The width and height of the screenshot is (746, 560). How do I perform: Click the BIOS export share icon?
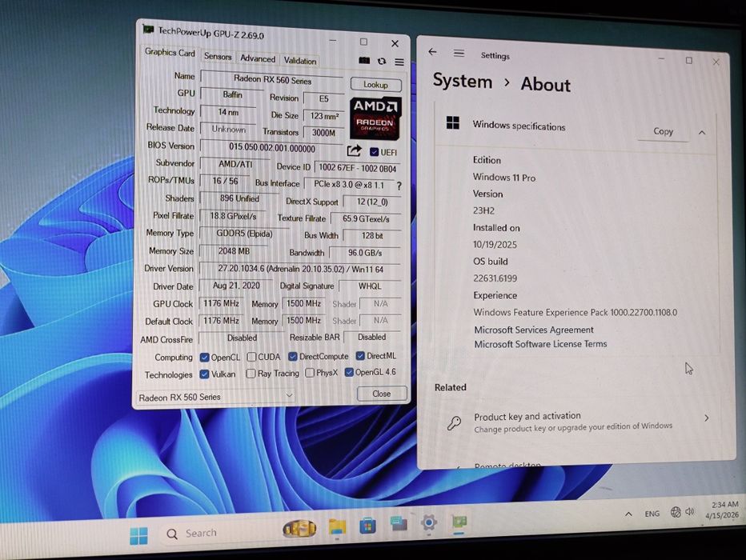pos(354,150)
